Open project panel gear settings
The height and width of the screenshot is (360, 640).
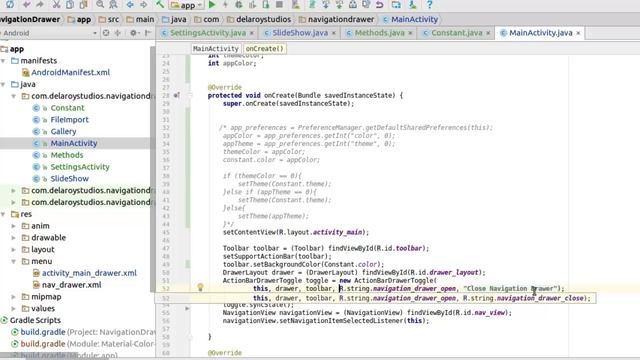click(x=133, y=33)
